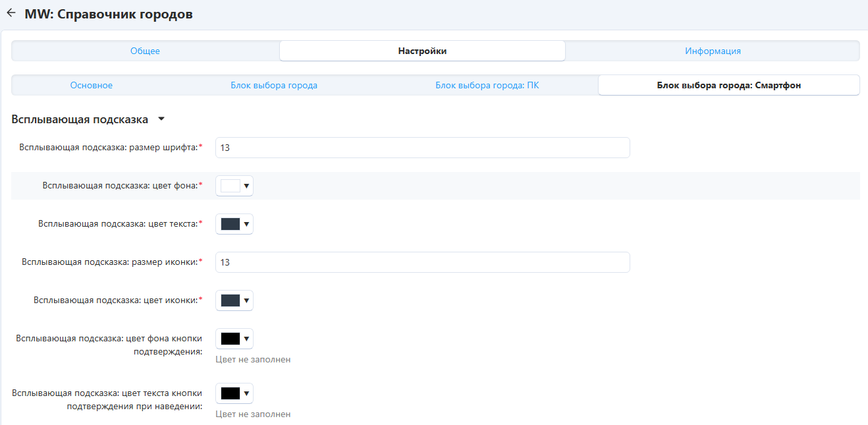Click the цвет иконки color swatch
Image resolution: width=868 pixels, height=425 pixels.
(230, 300)
